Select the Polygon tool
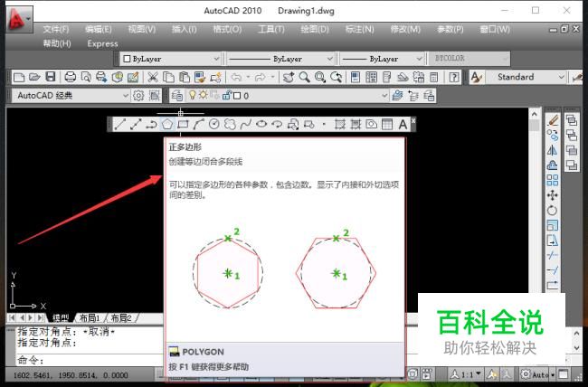The width and height of the screenshot is (588, 387). click(167, 124)
